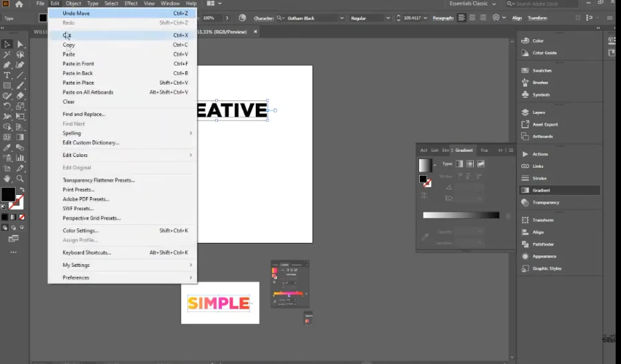Click the black fill swatch in toolbar
Viewport: 621px width, 364px height.
(8, 195)
